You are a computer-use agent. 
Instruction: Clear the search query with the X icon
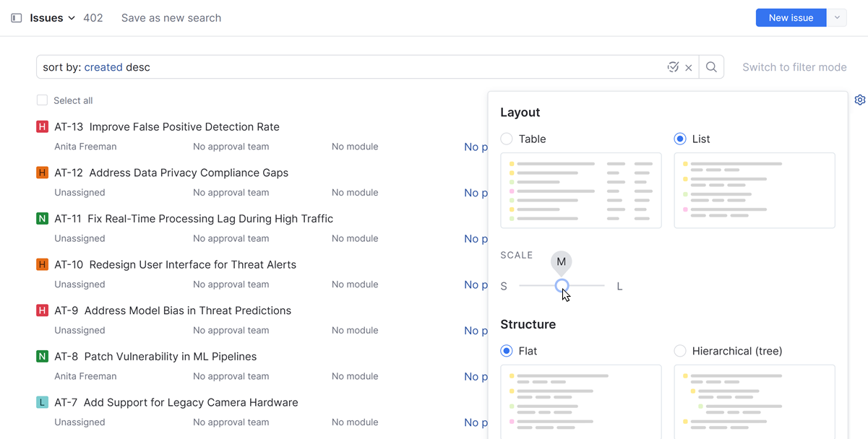tap(689, 67)
